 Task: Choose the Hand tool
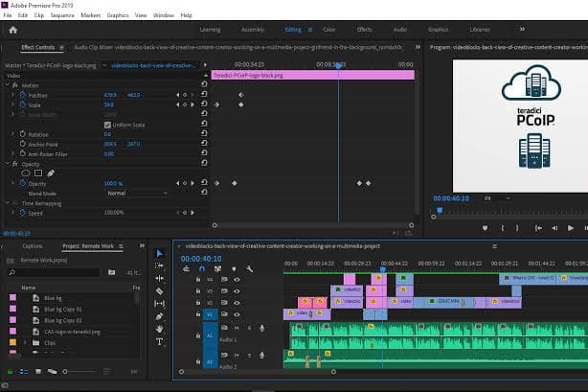tap(160, 329)
